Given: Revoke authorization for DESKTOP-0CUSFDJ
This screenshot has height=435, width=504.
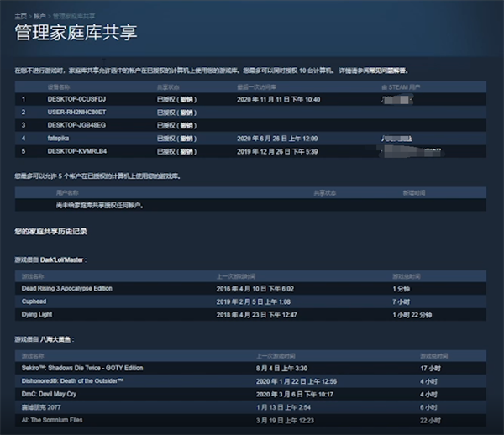Looking at the screenshot, I should pyautogui.click(x=186, y=100).
